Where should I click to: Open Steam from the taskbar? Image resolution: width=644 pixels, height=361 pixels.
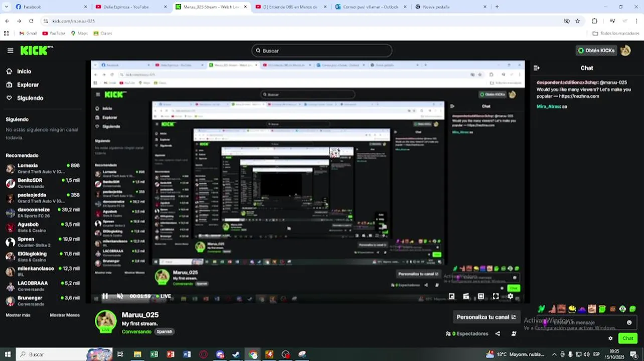tap(236, 354)
